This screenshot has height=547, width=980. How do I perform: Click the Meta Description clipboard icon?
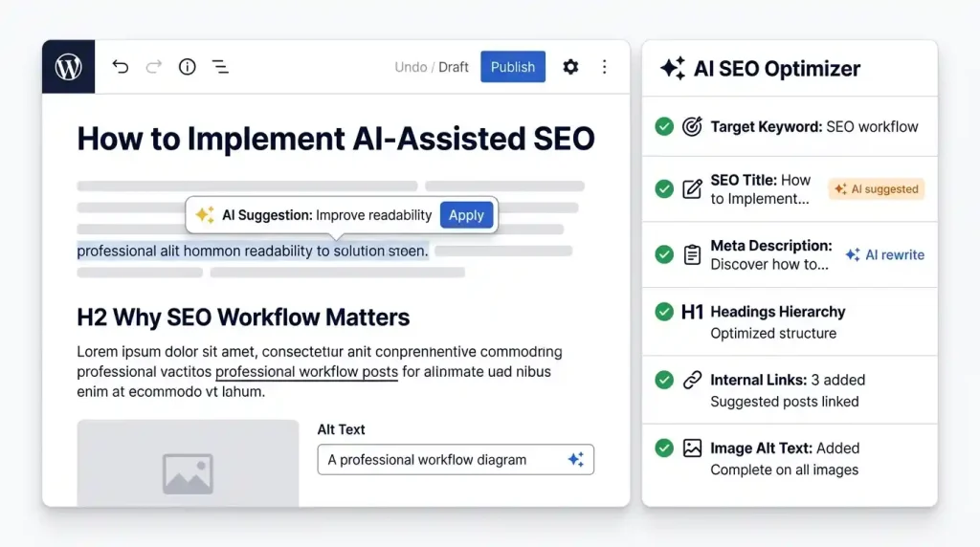tap(692, 254)
